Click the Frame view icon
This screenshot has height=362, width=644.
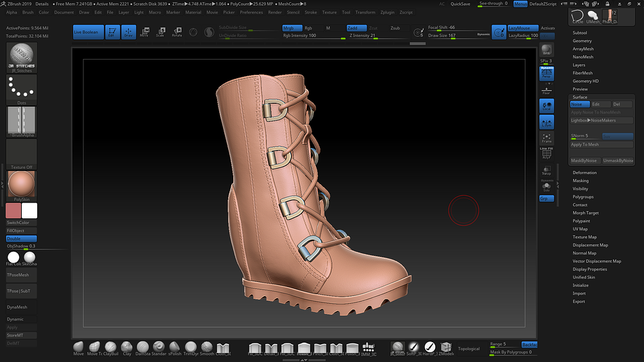pos(547,138)
